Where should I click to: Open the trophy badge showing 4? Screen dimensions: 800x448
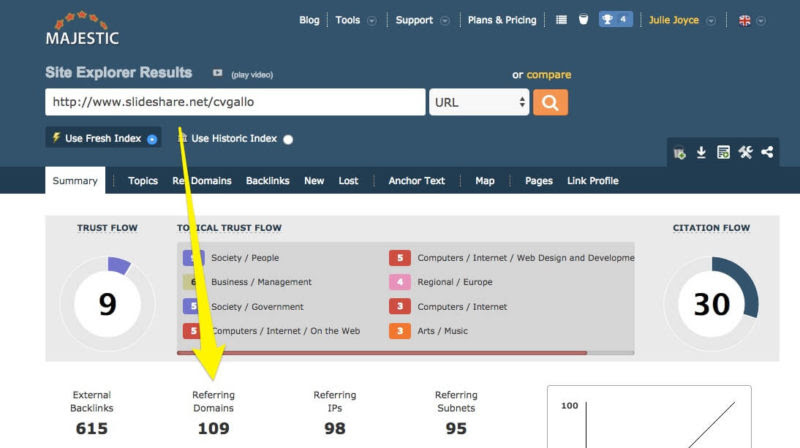click(x=615, y=19)
